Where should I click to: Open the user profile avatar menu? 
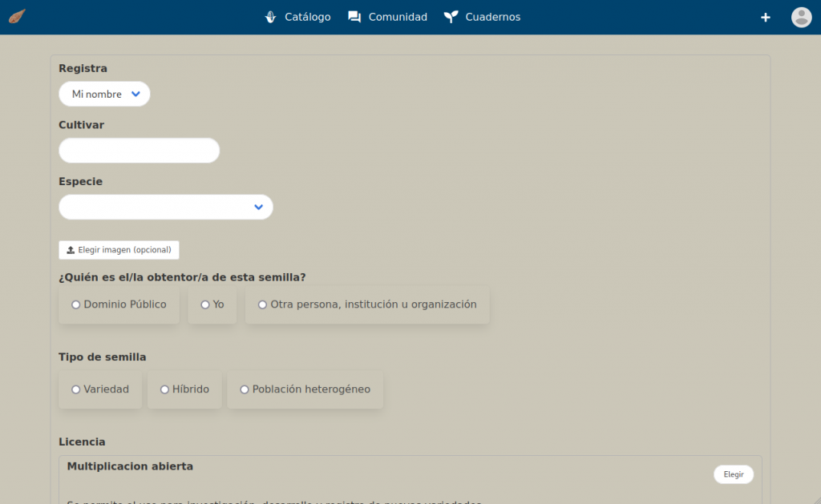801,18
